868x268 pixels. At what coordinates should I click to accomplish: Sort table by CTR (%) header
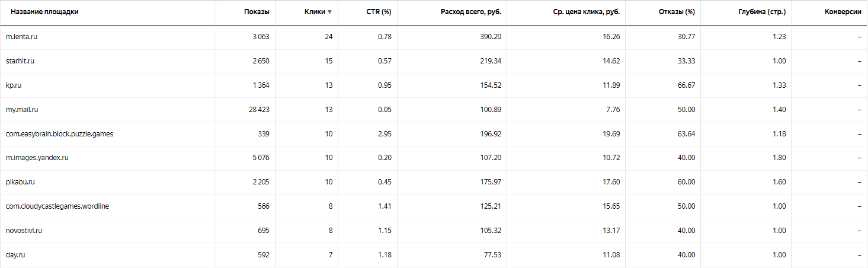379,12
